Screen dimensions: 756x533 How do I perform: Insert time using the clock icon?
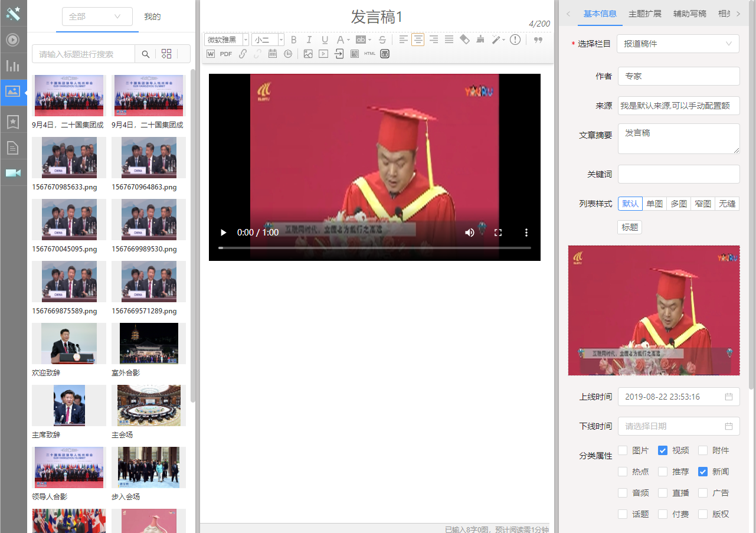coord(288,54)
